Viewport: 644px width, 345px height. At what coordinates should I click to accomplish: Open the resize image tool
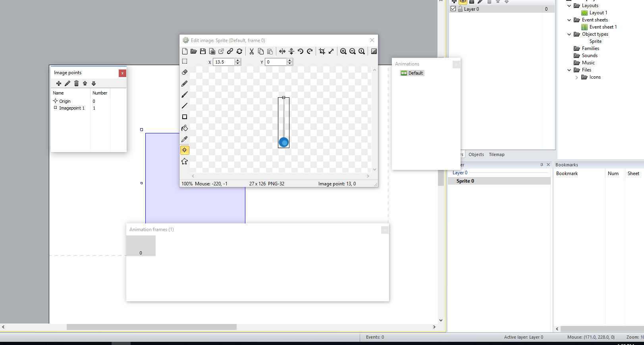331,51
